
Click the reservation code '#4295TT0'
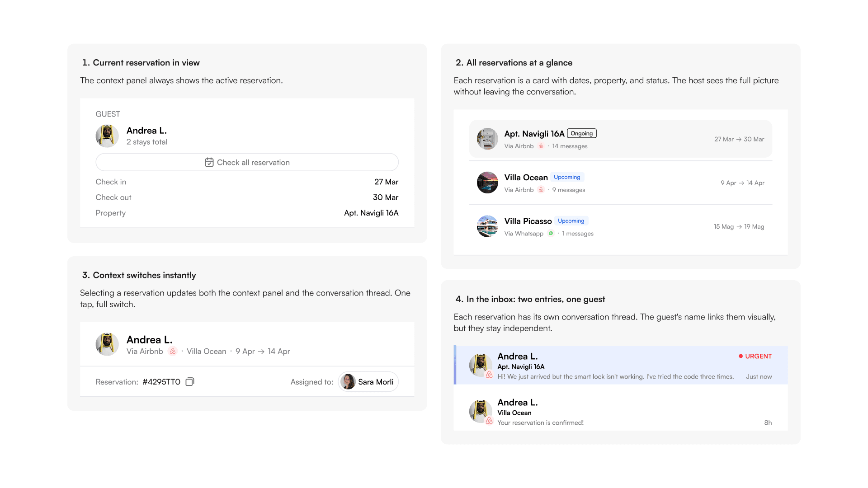[161, 382]
